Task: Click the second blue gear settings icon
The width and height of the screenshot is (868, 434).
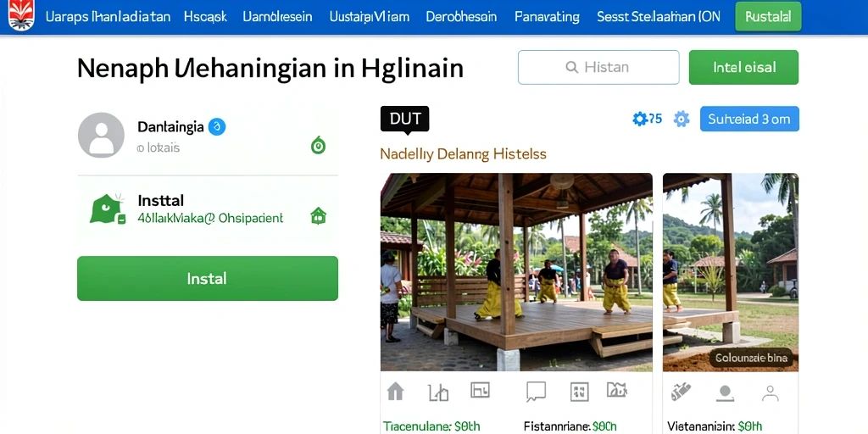Action: click(x=682, y=119)
